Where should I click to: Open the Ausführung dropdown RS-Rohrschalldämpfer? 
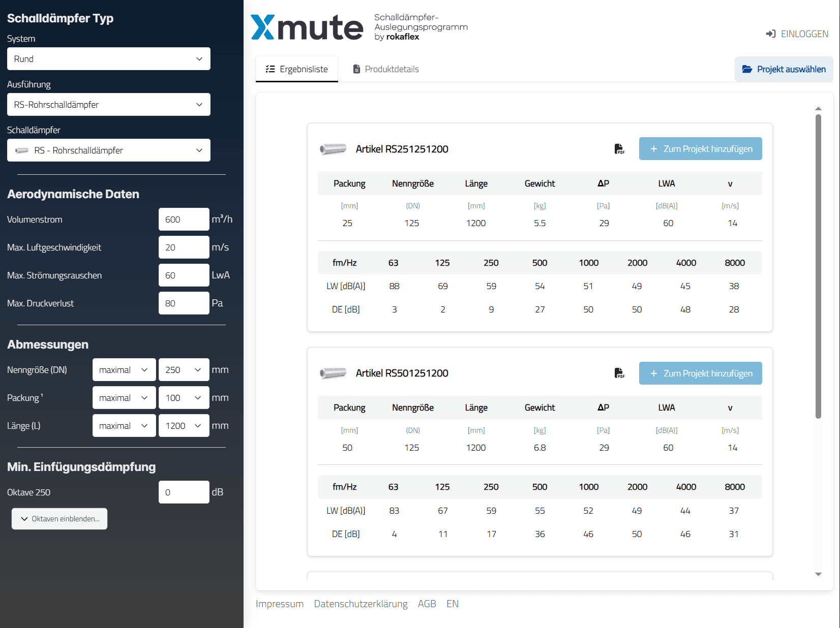(108, 104)
